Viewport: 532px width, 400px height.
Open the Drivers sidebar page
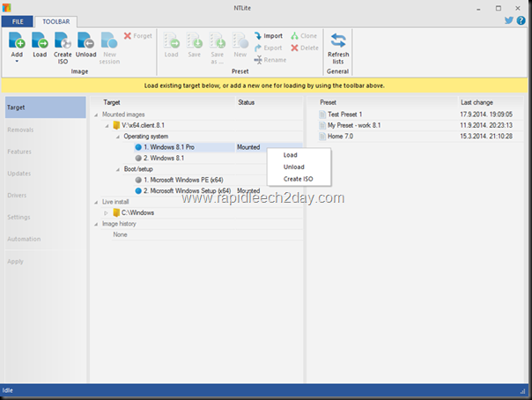pyautogui.click(x=46, y=195)
